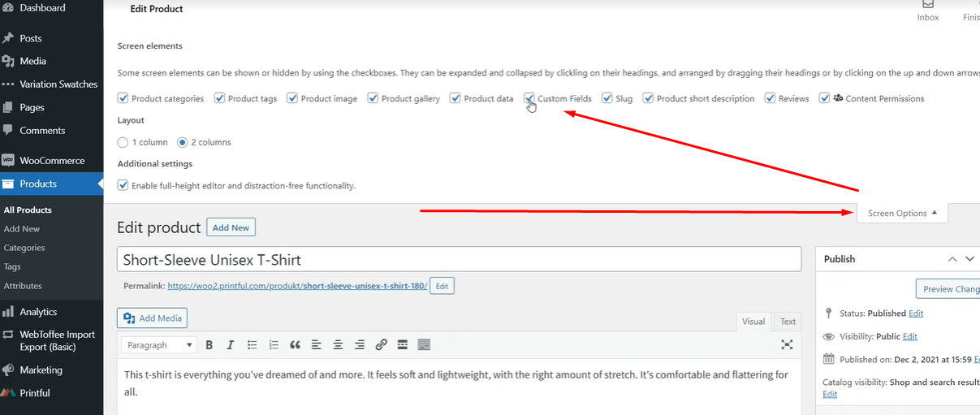The image size is (980, 415).
Task: Toggle Reviews checkbox
Action: pyautogui.click(x=770, y=98)
